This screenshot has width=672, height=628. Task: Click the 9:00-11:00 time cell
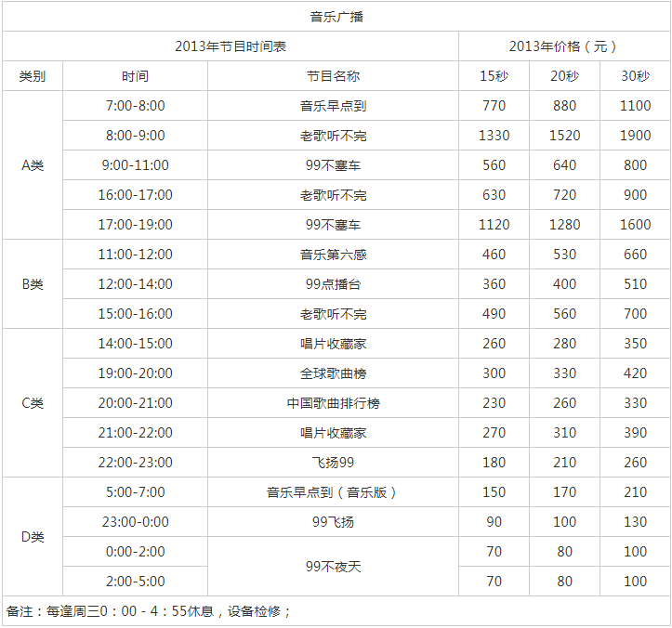135,165
